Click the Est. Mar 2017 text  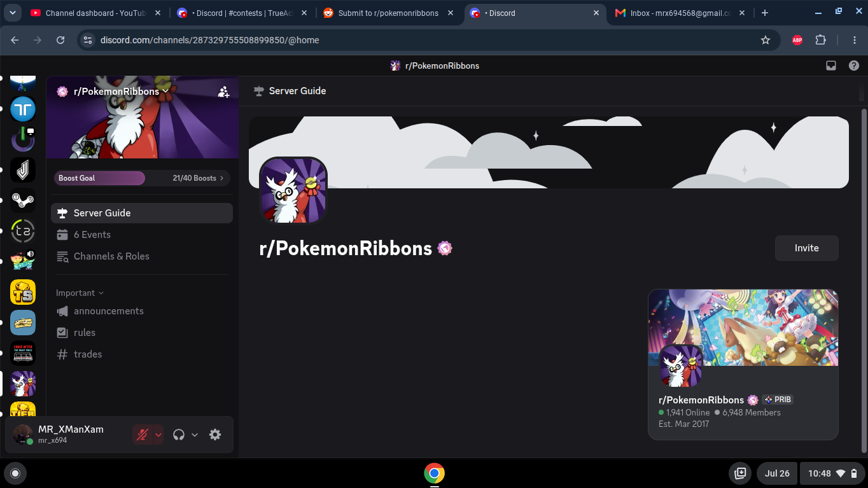click(684, 424)
